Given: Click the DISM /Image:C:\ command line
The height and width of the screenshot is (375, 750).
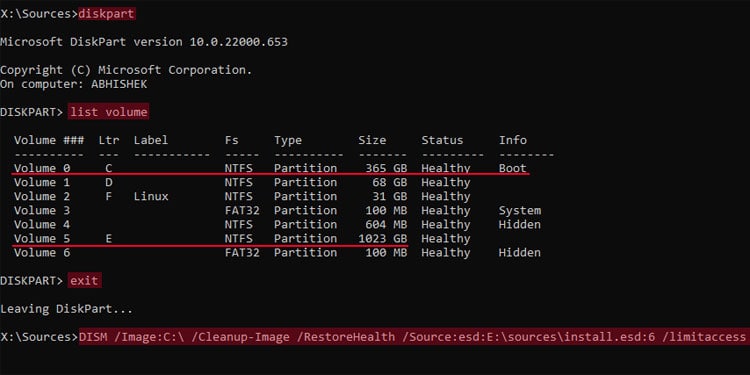Looking at the screenshot, I should (x=412, y=337).
